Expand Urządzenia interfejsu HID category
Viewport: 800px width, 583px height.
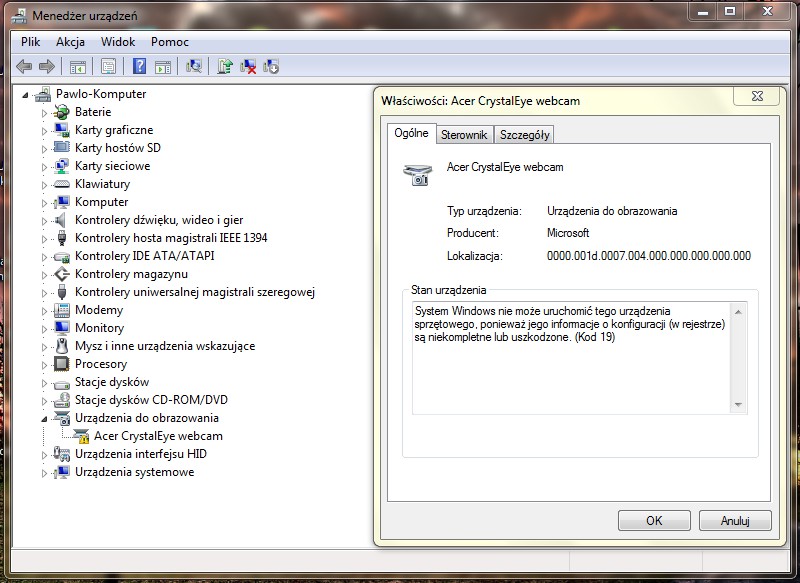tap(44, 454)
